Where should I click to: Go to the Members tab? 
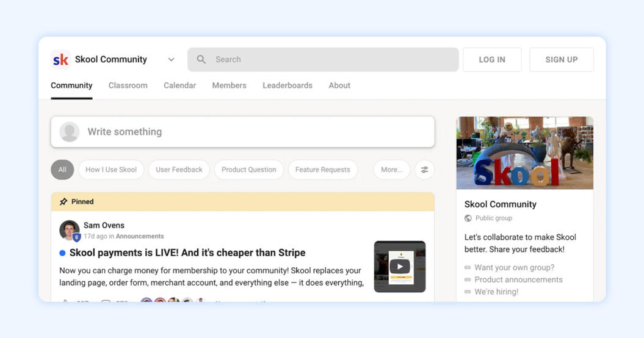pos(229,85)
